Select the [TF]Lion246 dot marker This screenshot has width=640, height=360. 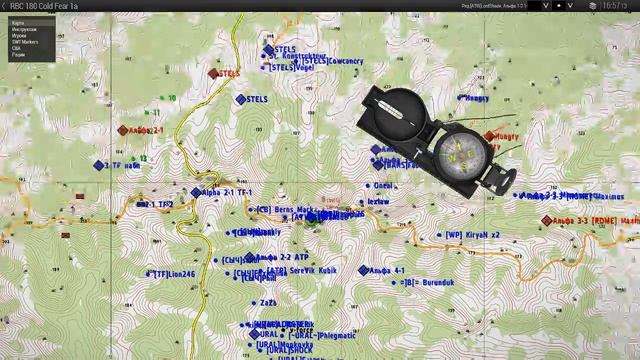pyautogui.click(x=148, y=274)
